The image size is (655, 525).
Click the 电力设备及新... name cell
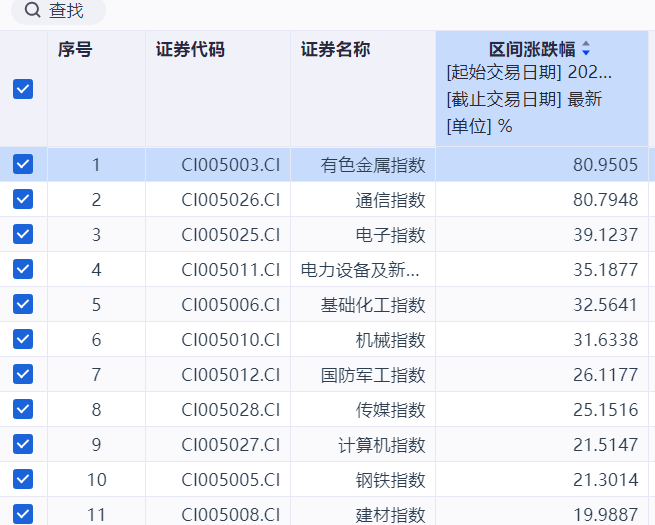pyautogui.click(x=363, y=269)
